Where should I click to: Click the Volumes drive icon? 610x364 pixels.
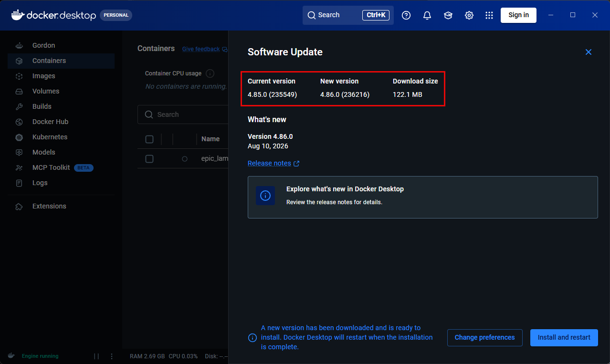(19, 91)
